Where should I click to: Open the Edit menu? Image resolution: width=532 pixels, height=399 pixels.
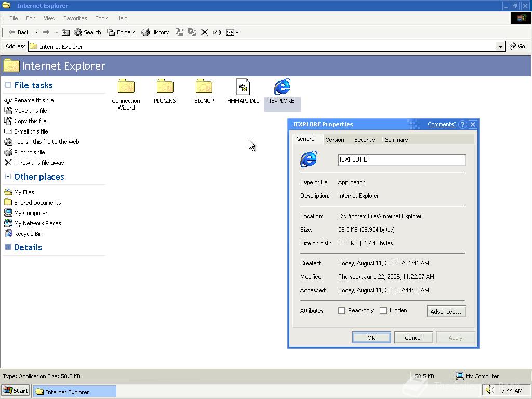pos(31,18)
